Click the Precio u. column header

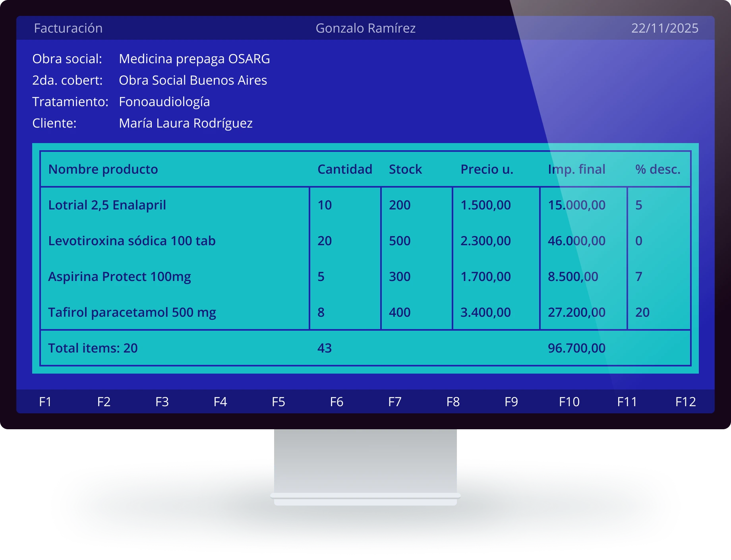[487, 169]
